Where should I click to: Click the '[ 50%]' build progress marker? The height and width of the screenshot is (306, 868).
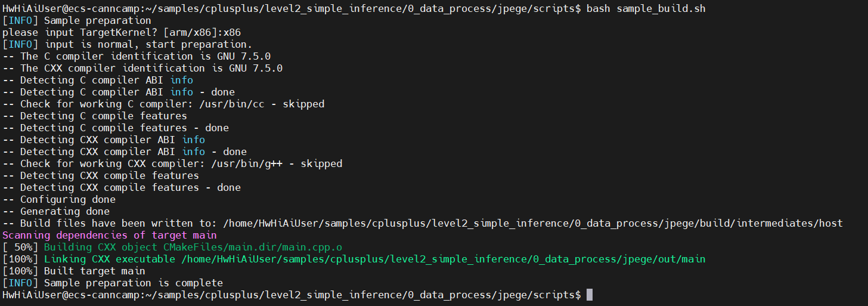(20, 247)
